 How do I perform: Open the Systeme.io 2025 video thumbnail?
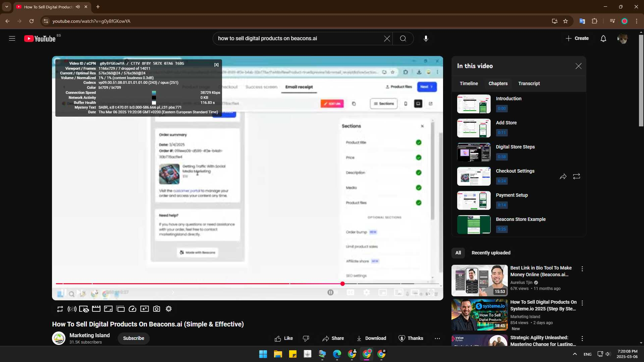tap(479, 315)
